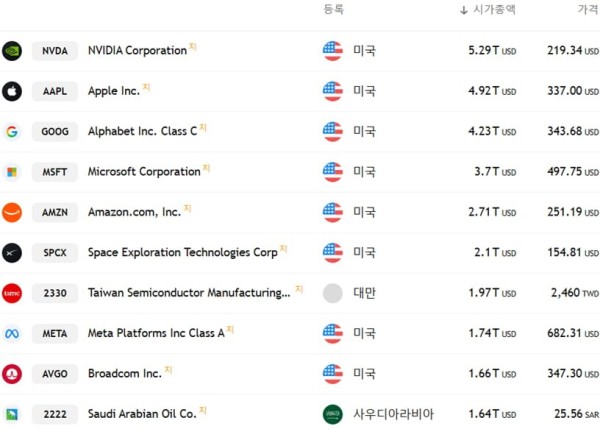Image resolution: width=600 pixels, height=429 pixels.
Task: Sort by 등록 column header
Action: tap(334, 9)
